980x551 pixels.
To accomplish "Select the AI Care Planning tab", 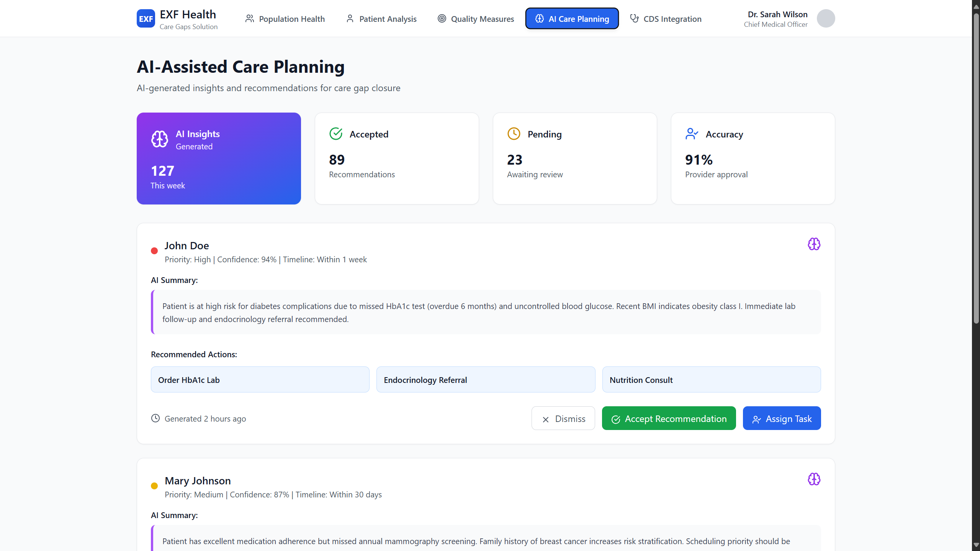I will pos(572,19).
